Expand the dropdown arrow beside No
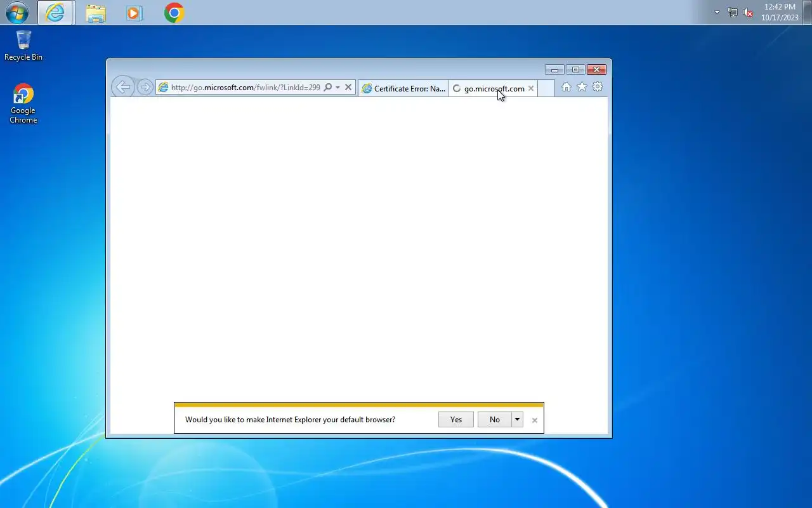Viewport: 812px width, 508px height. (x=517, y=419)
